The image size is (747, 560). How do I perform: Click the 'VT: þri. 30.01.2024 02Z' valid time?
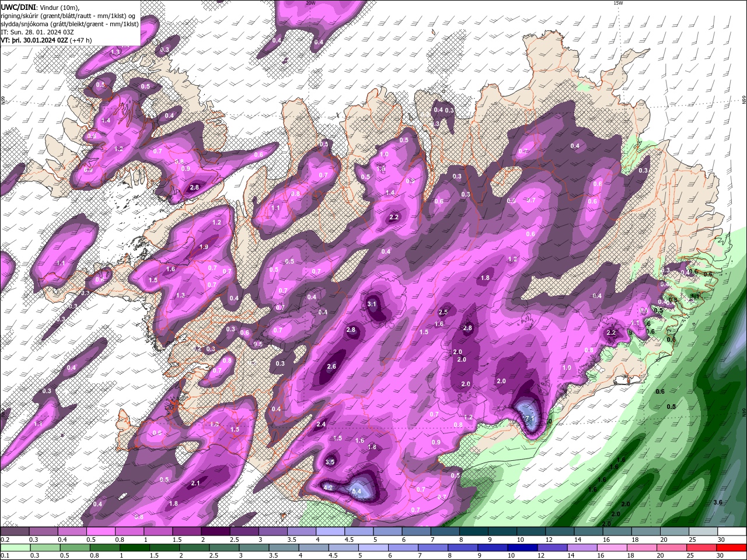(34, 40)
